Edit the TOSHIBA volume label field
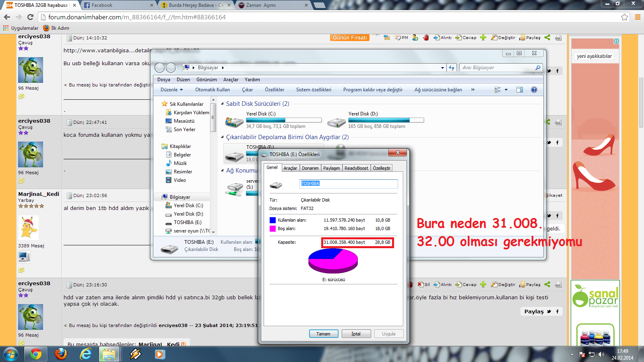This screenshot has height=362, width=644. pyautogui.click(x=349, y=183)
